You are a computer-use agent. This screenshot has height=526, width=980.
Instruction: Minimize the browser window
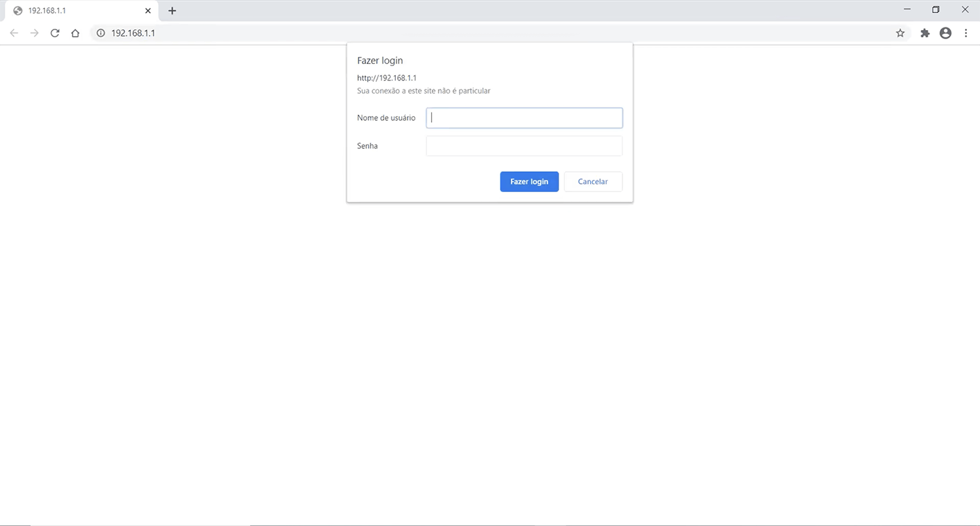[x=906, y=10]
